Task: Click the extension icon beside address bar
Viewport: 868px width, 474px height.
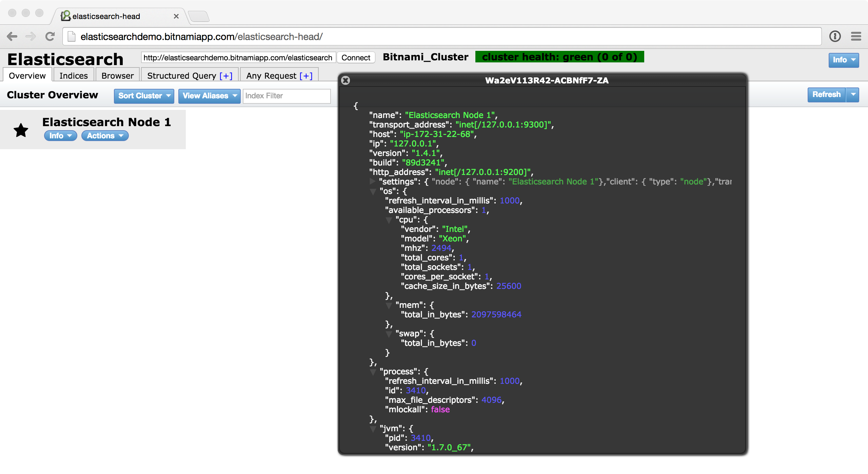Action: click(x=835, y=37)
